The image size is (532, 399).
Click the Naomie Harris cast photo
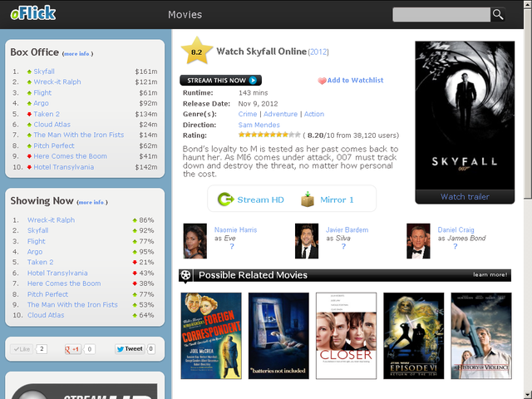point(195,241)
